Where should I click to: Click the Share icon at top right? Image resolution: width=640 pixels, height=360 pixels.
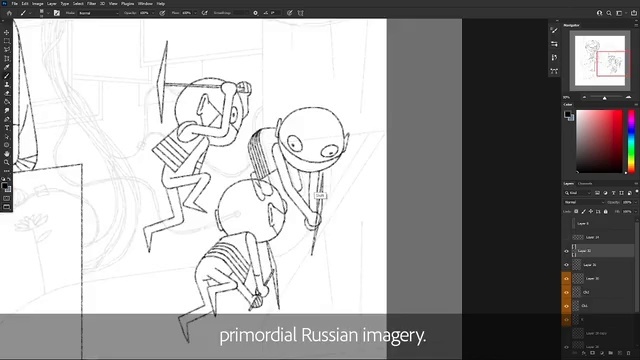634,13
